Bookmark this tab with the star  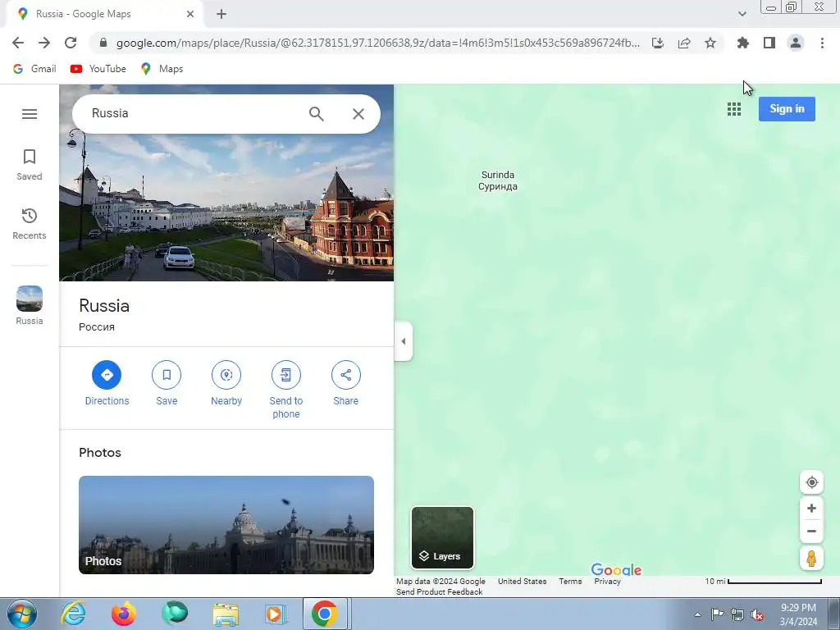(x=710, y=43)
